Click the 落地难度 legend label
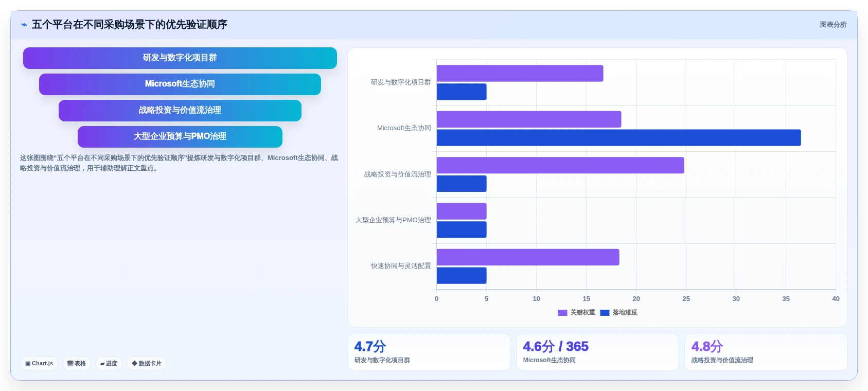Image resolution: width=868 pixels, height=391 pixels. pyautogui.click(x=625, y=313)
